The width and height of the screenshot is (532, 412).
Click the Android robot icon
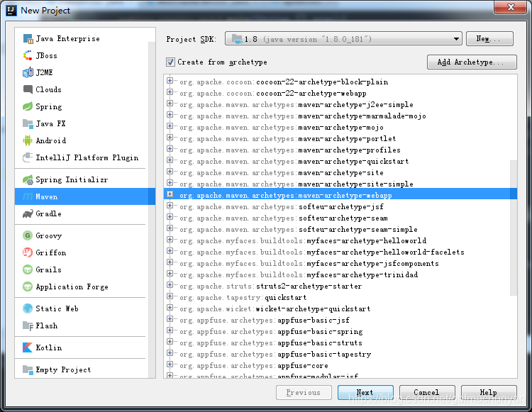pos(28,140)
